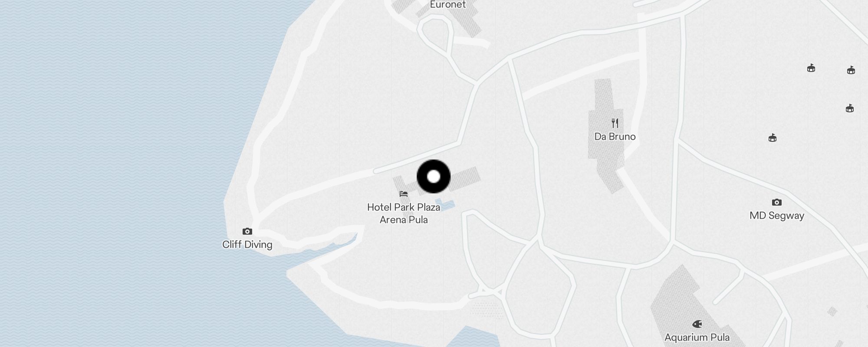Click the fork-and-knife icon above Da Bruno

click(x=615, y=123)
